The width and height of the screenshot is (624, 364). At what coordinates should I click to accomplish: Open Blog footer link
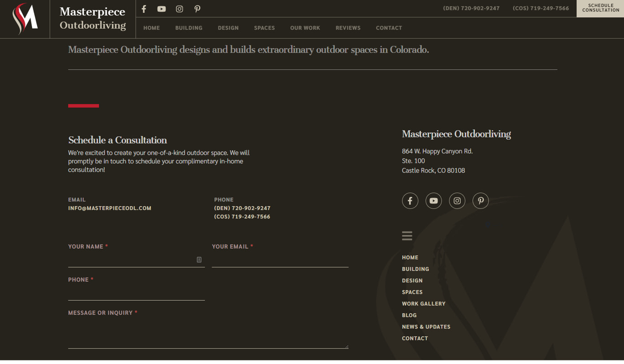(x=409, y=315)
